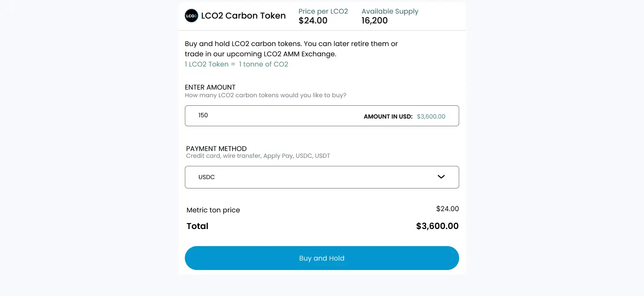Click the chevron arrow in payment dropdown
The image size is (644, 296).
tap(441, 177)
